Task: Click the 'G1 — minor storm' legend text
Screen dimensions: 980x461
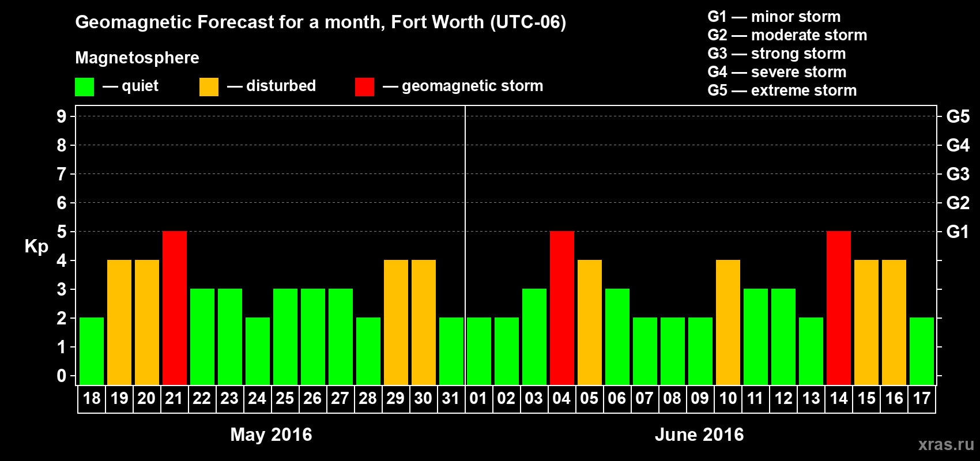Action: 774,17
